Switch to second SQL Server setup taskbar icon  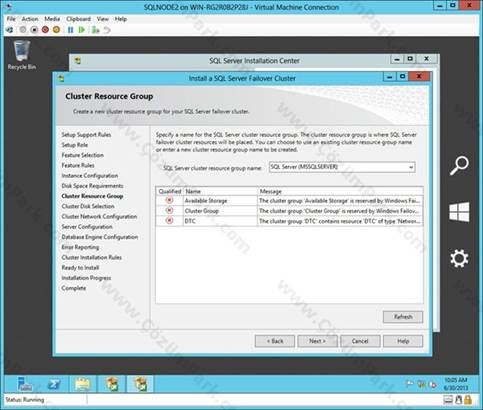click(140, 384)
